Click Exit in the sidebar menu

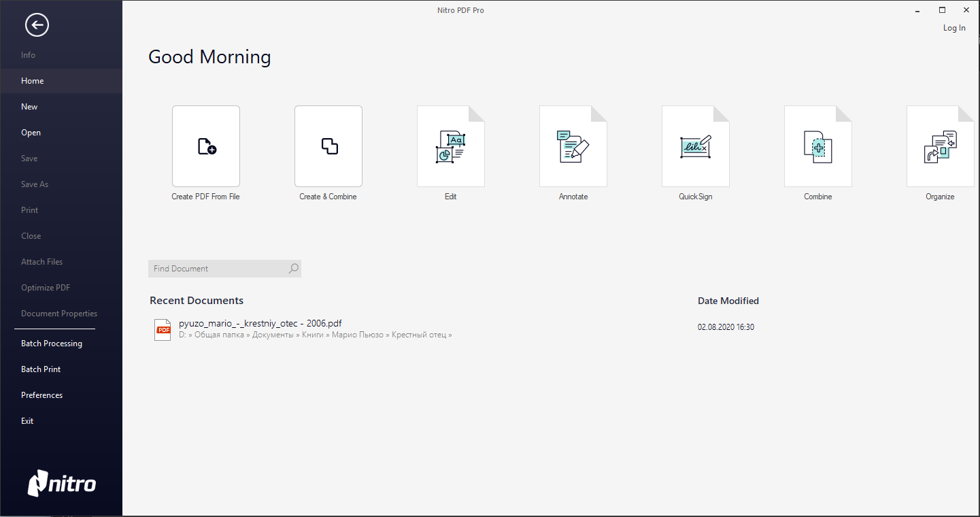click(27, 421)
